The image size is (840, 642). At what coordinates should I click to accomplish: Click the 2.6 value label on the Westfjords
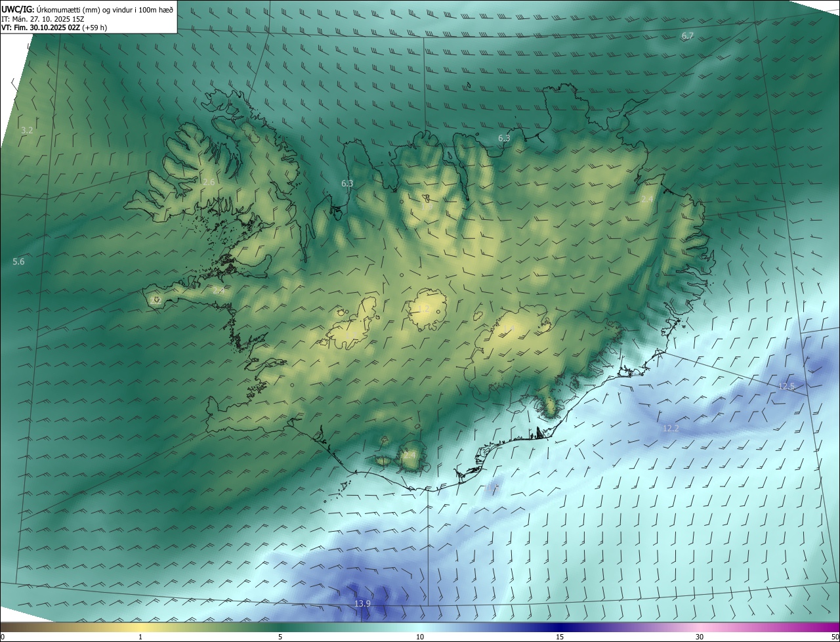[x=209, y=182]
